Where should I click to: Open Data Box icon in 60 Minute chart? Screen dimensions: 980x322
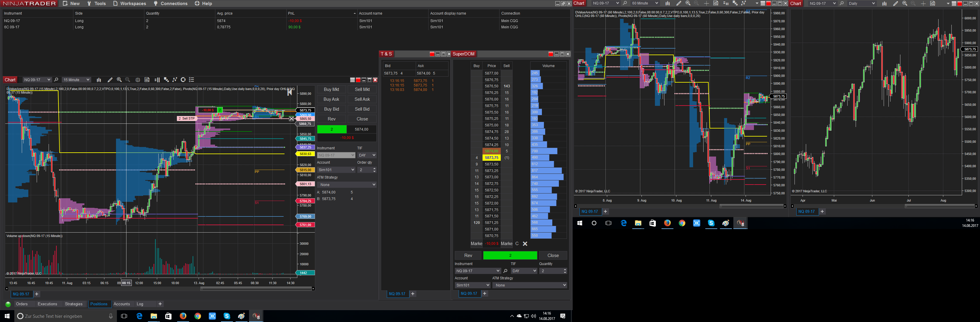715,3
